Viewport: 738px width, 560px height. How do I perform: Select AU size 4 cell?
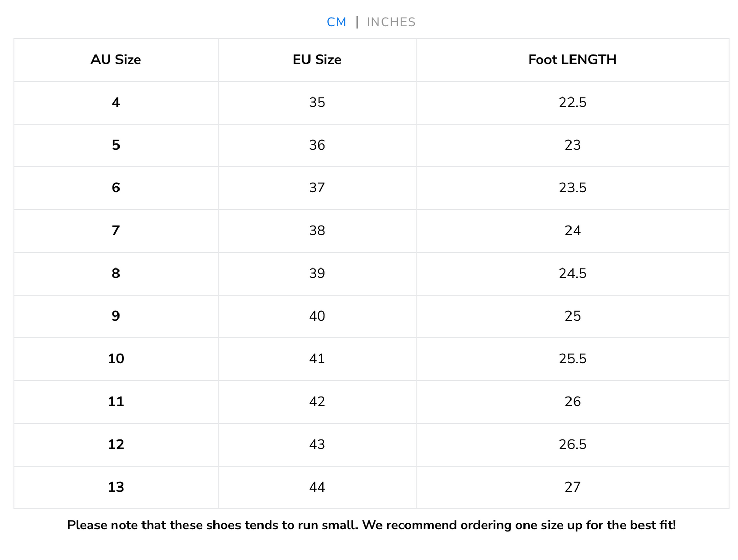[x=116, y=103]
